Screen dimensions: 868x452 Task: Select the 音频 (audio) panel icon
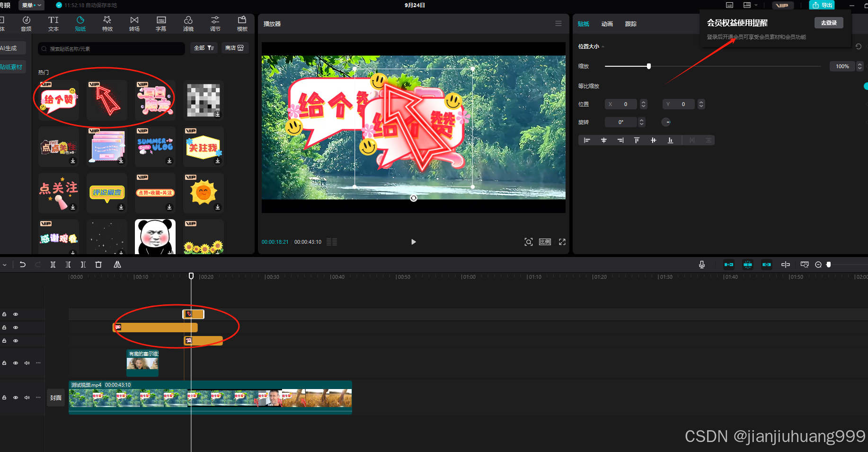26,24
